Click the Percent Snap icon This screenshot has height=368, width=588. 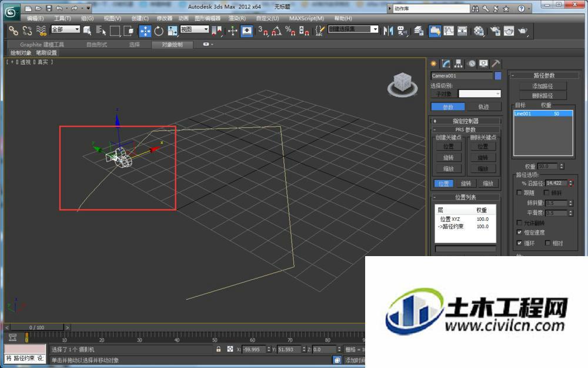pyautogui.click(x=290, y=31)
